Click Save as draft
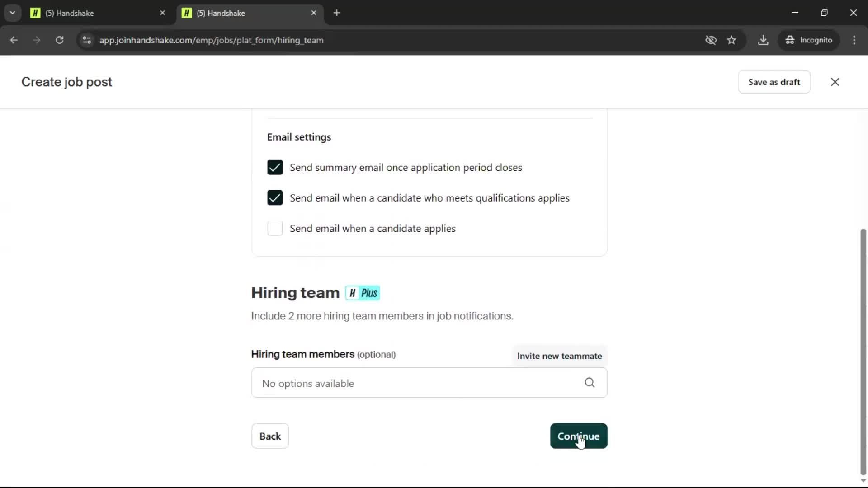Image resolution: width=868 pixels, height=488 pixels. click(x=774, y=82)
